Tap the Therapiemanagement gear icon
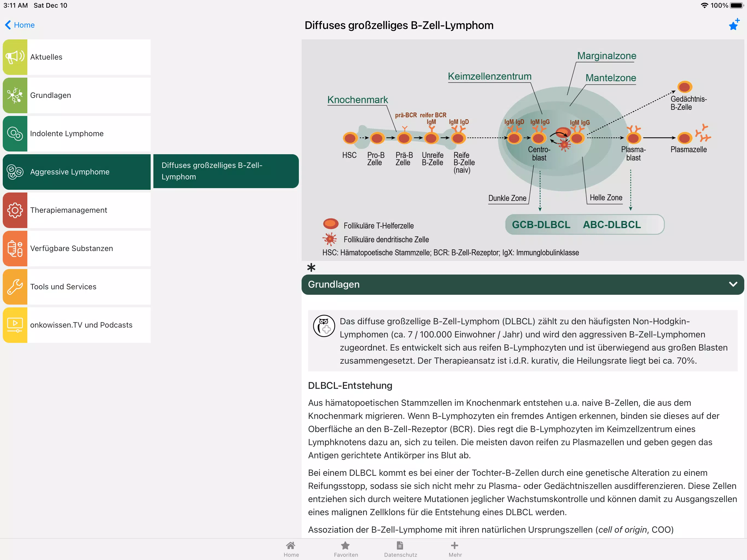This screenshot has height=560, width=747. [15, 210]
